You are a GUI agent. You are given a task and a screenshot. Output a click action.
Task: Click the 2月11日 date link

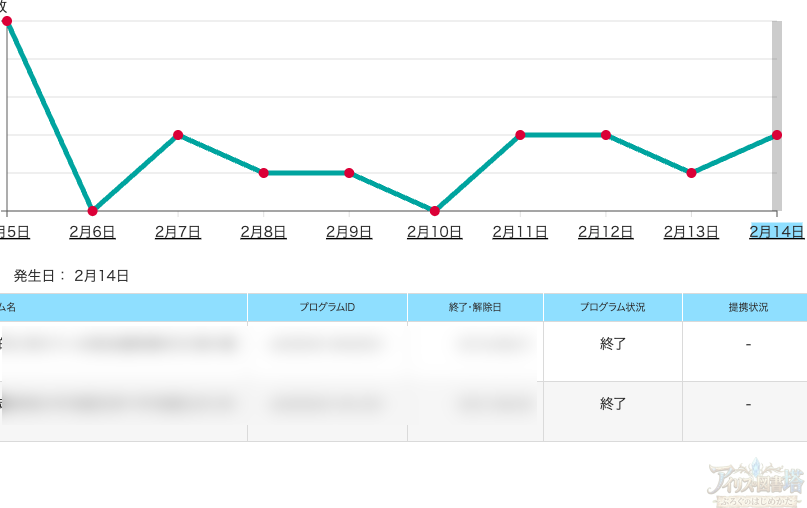coord(520,232)
